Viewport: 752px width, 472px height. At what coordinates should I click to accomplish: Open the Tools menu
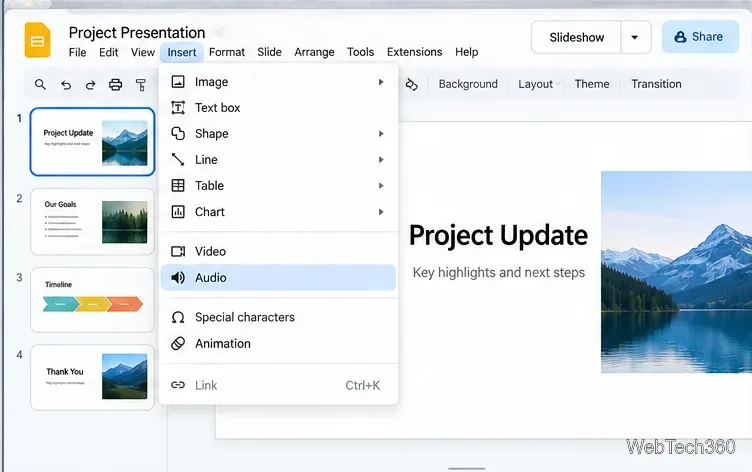[x=361, y=52]
